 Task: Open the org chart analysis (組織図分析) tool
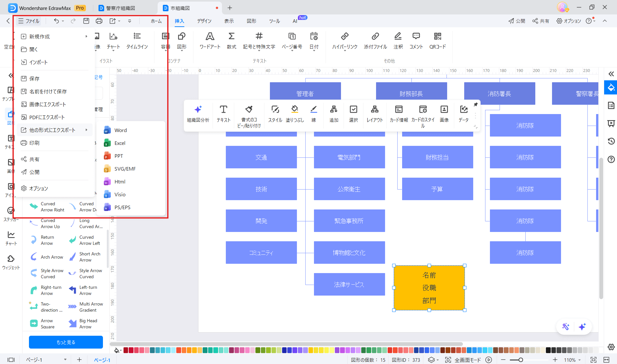198,113
